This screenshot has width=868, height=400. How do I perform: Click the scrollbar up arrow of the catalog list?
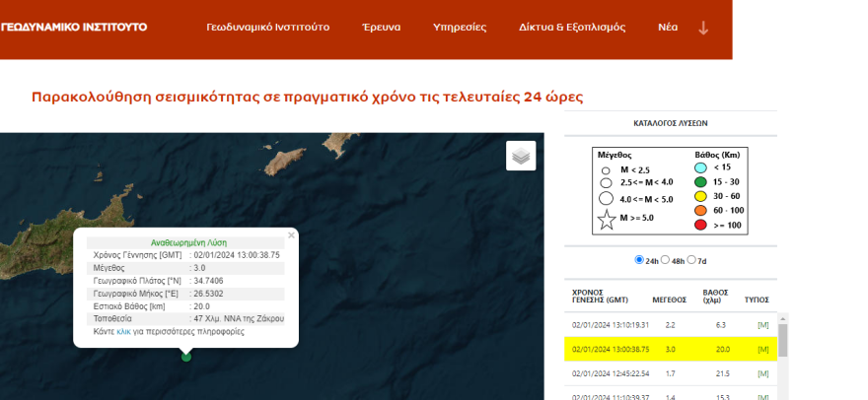[783, 318]
